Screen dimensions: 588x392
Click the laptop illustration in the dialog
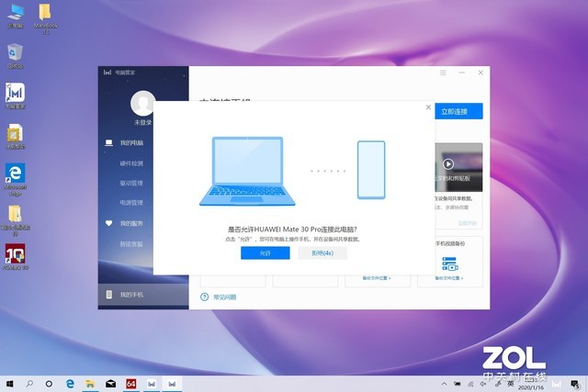click(x=247, y=172)
